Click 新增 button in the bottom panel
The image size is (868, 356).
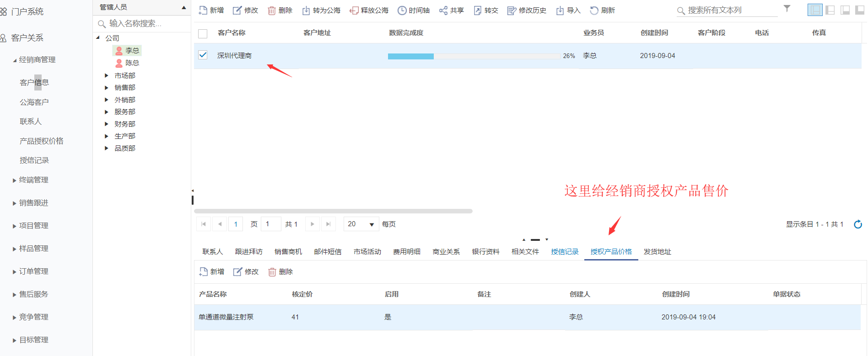point(212,272)
